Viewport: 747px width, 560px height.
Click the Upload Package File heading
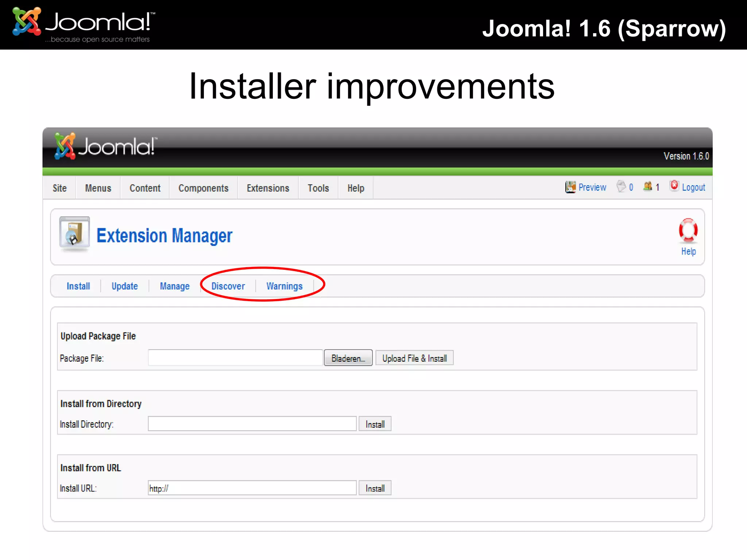(98, 336)
